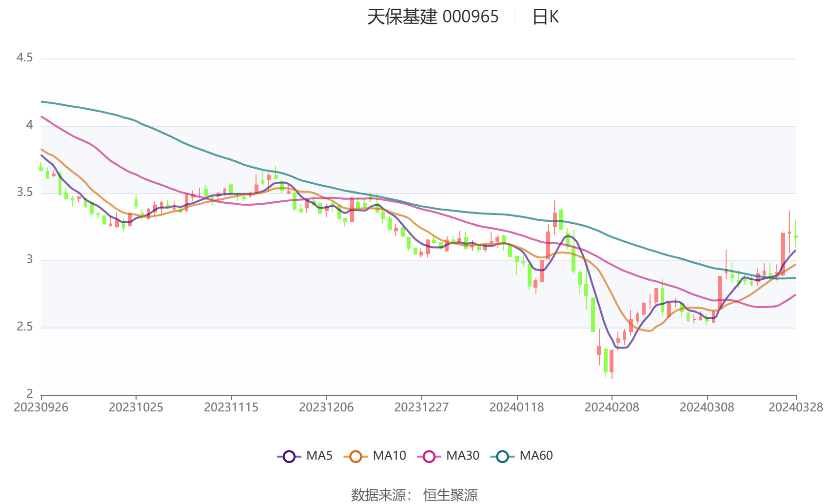Click the 20240208 x-axis date label

tap(612, 407)
